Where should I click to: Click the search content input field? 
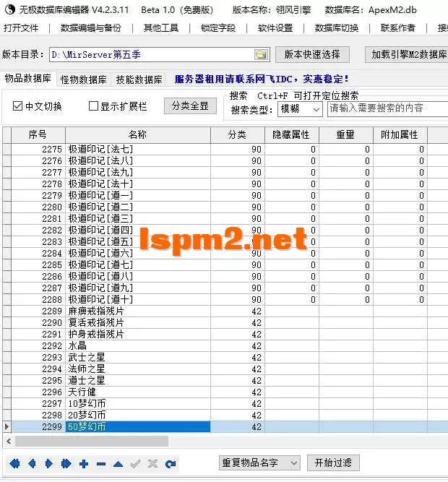pos(388,109)
